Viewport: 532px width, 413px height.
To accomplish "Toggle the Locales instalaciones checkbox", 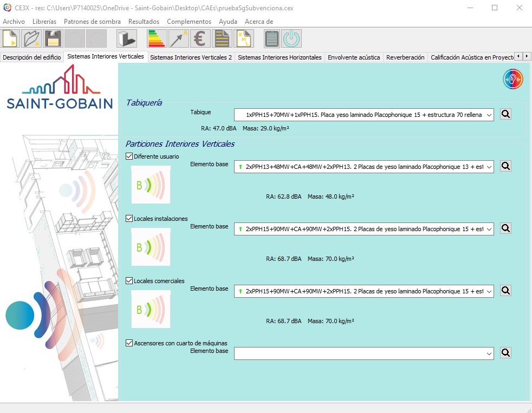I will pos(129,219).
